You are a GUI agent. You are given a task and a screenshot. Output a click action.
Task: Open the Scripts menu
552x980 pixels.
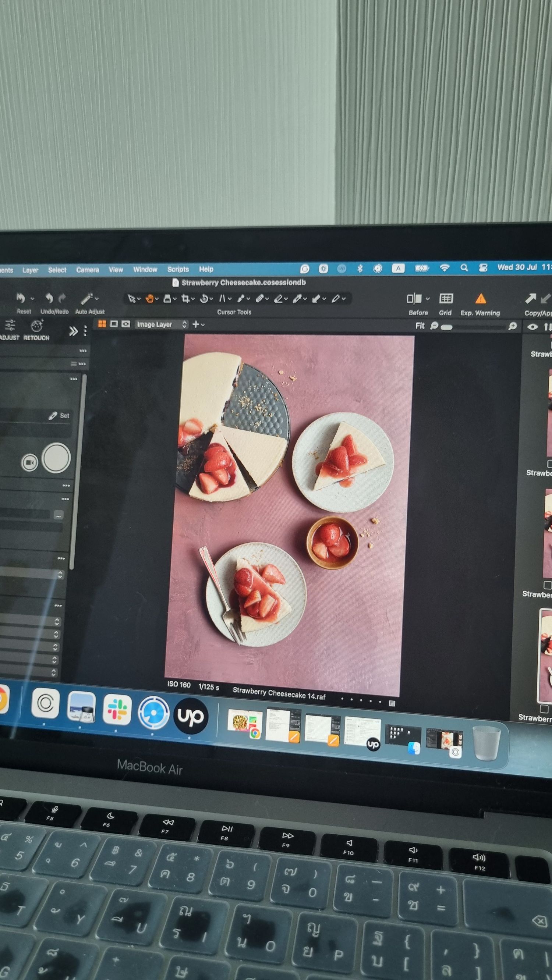coord(178,269)
